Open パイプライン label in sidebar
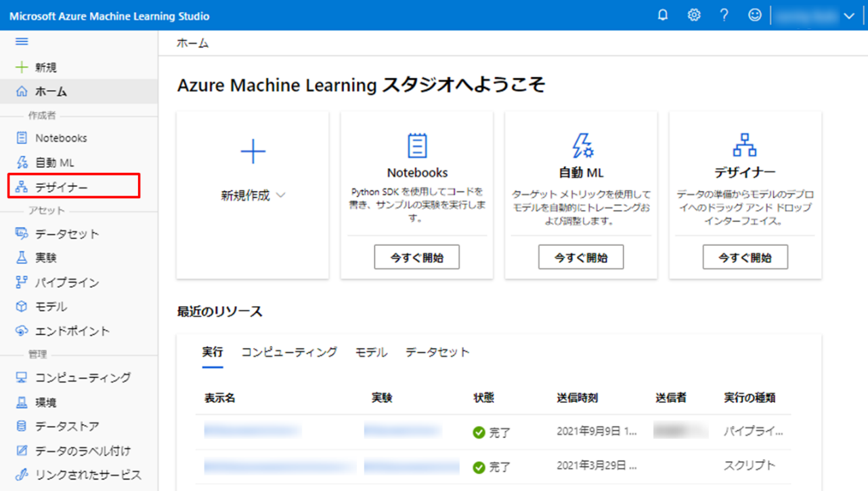This screenshot has width=868, height=491. [67, 282]
